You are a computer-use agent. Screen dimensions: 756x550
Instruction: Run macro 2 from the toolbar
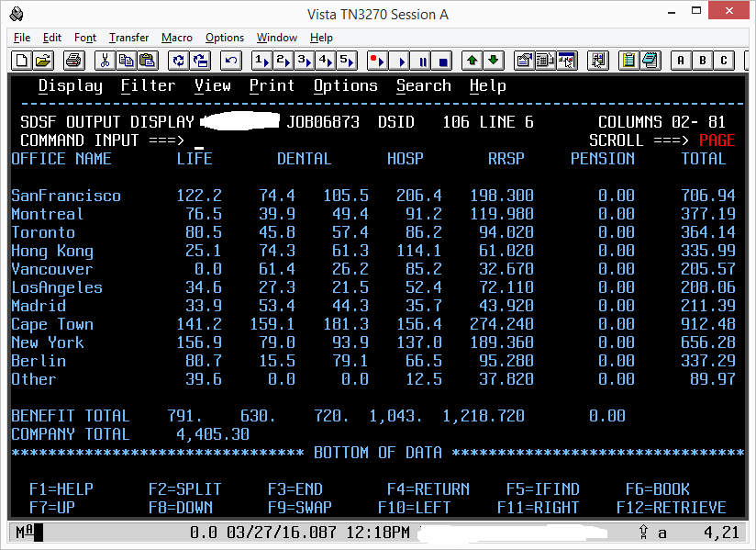coord(283,61)
